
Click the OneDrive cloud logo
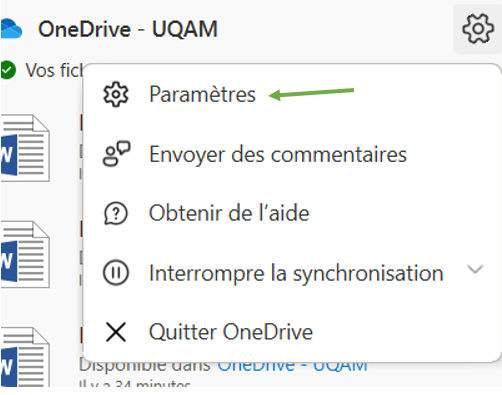[11, 29]
